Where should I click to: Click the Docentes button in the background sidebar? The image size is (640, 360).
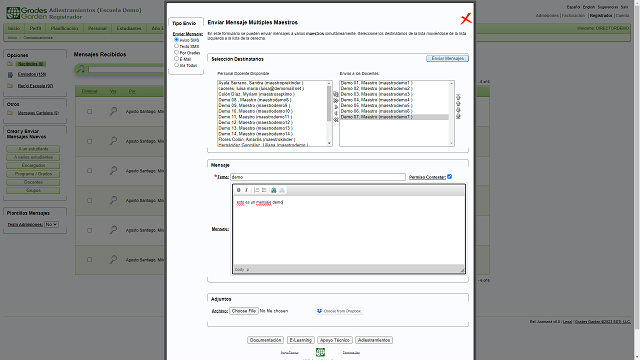point(33,182)
